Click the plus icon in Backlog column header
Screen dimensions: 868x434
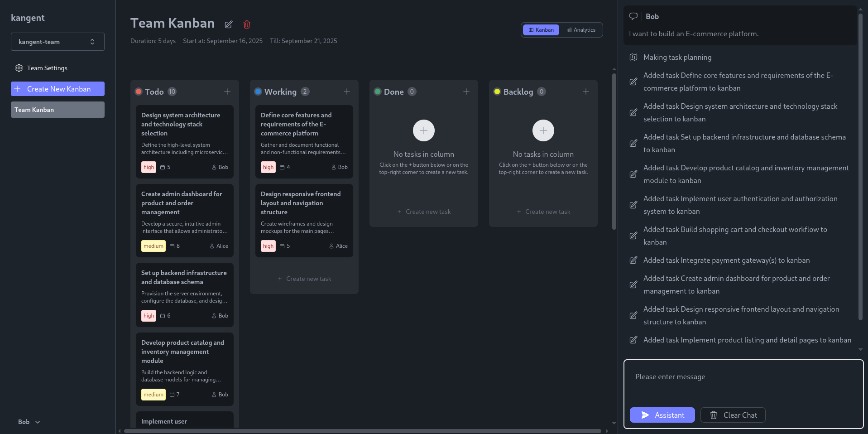click(586, 92)
